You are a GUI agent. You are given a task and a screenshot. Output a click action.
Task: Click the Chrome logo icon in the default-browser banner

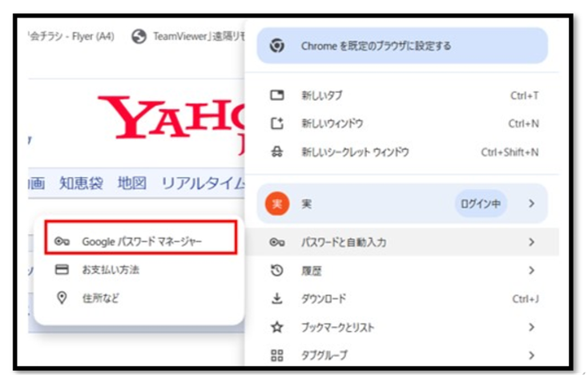click(x=276, y=46)
